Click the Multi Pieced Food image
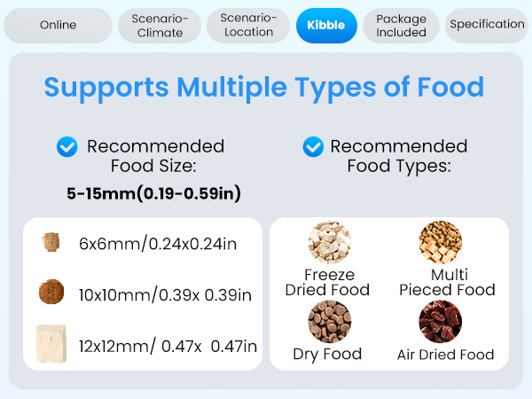 441,242
